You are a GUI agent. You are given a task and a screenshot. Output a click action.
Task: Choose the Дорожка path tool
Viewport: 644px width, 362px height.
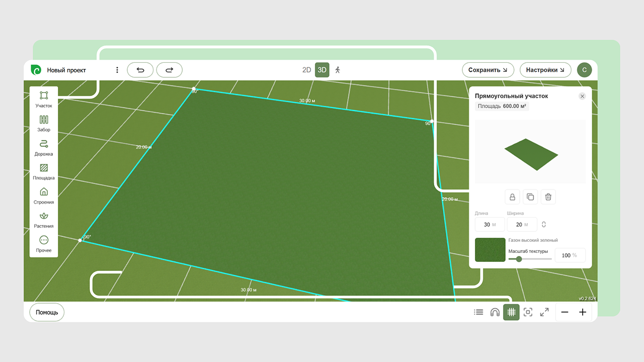[44, 147]
